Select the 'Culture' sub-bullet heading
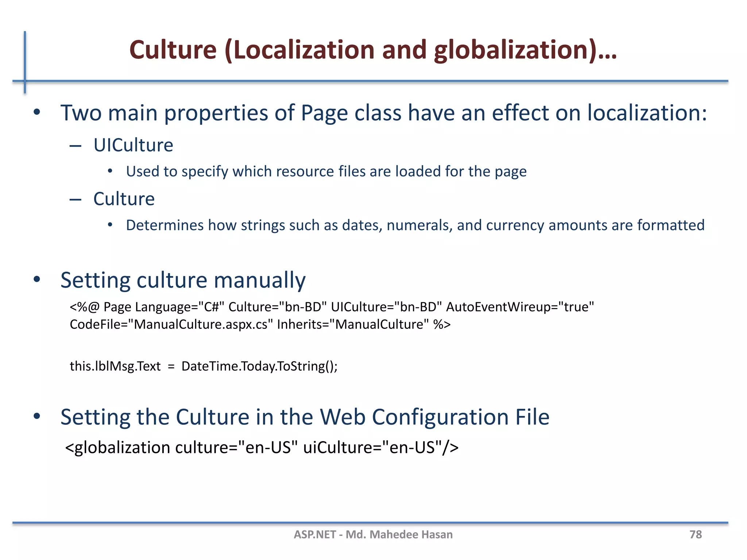The image size is (747, 560). (x=124, y=199)
